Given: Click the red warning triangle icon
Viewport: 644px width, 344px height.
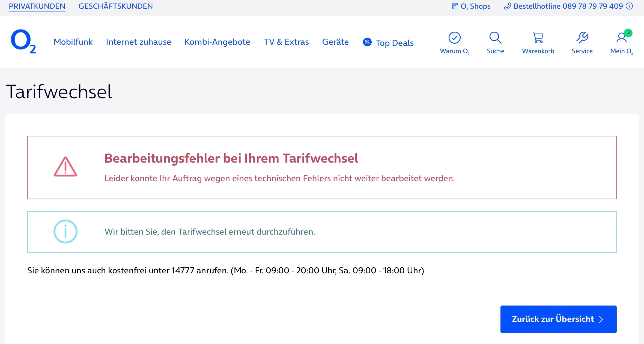Looking at the screenshot, I should click(x=65, y=167).
